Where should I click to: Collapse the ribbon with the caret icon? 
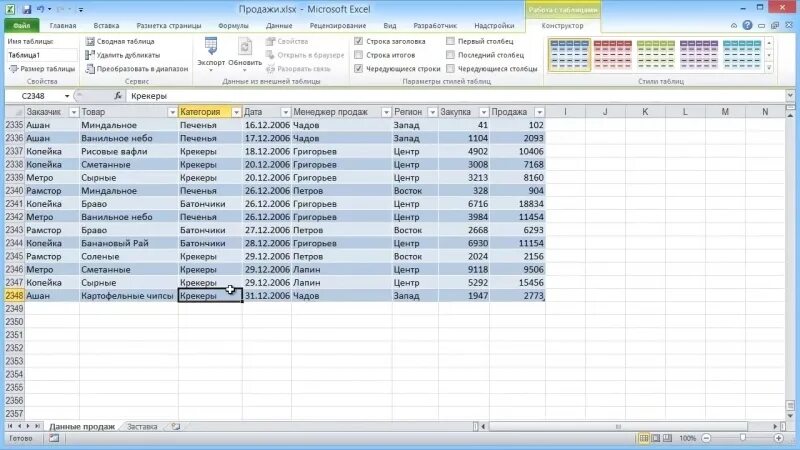(734, 25)
